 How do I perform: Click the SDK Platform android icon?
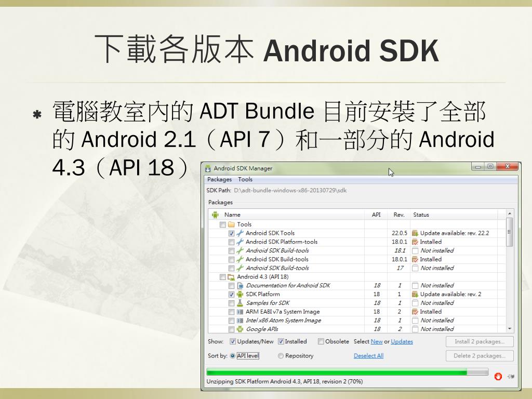point(240,295)
